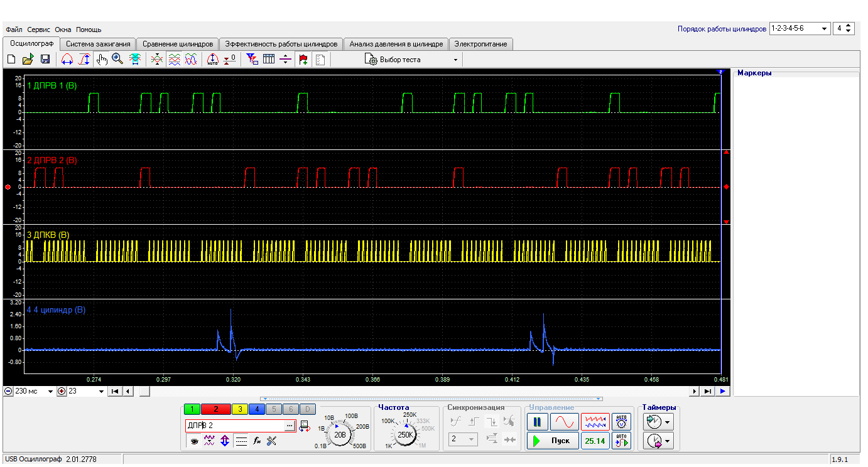The height and width of the screenshot is (467, 868).
Task: Toggle channel 4 blue button
Action: tap(256, 409)
